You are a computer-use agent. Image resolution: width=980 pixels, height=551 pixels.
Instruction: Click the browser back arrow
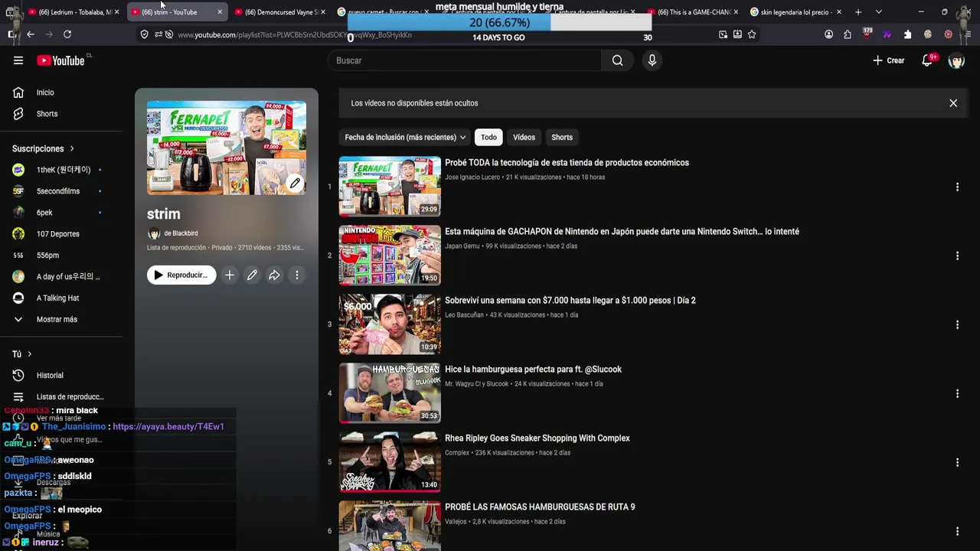click(31, 34)
